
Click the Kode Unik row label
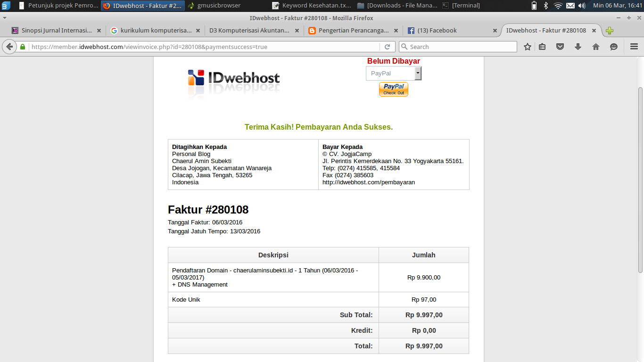[186, 300]
